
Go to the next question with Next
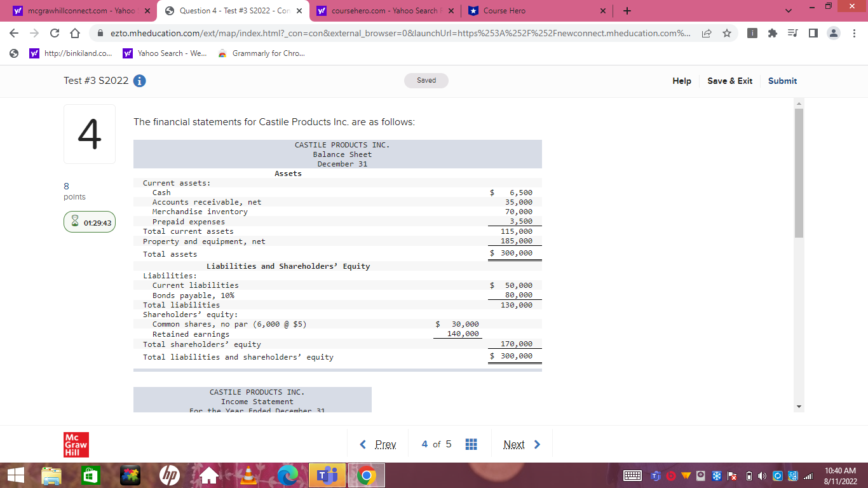522,444
